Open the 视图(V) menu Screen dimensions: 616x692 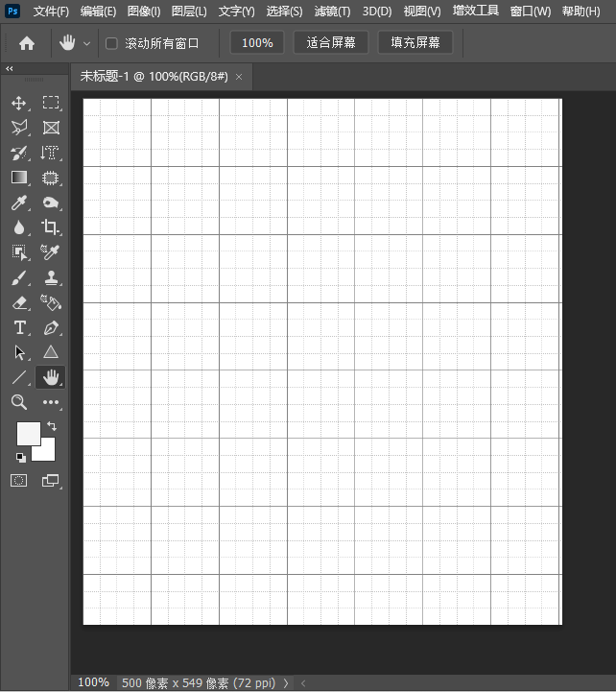pos(422,11)
